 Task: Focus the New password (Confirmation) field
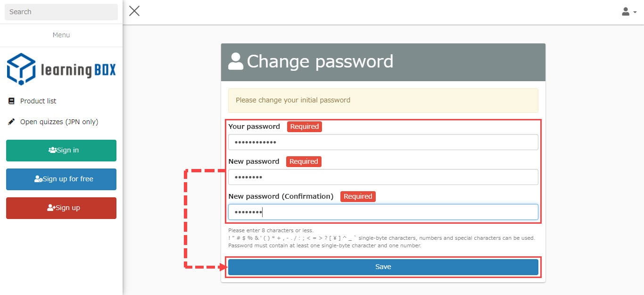383,212
